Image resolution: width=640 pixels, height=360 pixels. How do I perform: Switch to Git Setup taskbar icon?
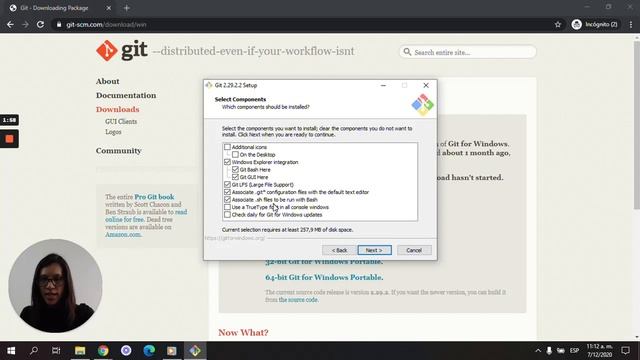[x=195, y=351]
